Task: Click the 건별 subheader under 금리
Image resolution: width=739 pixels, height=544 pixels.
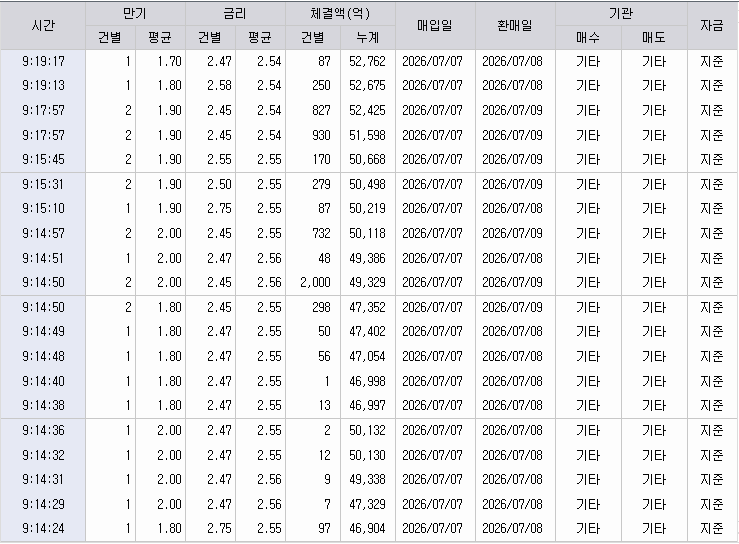Action: 210,37
